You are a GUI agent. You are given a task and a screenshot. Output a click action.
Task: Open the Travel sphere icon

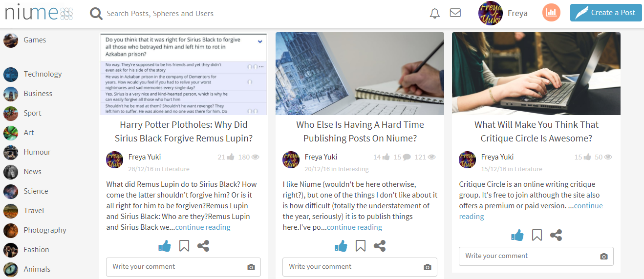[x=11, y=211]
